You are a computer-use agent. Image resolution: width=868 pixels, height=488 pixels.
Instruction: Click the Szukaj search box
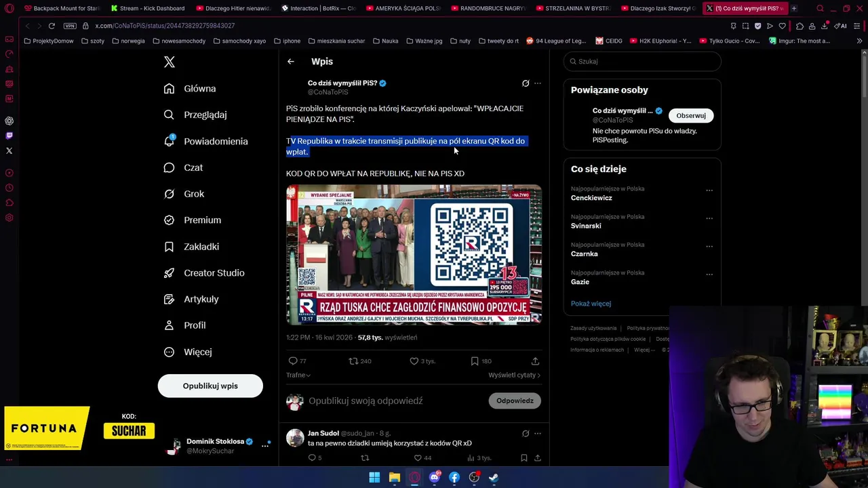642,61
